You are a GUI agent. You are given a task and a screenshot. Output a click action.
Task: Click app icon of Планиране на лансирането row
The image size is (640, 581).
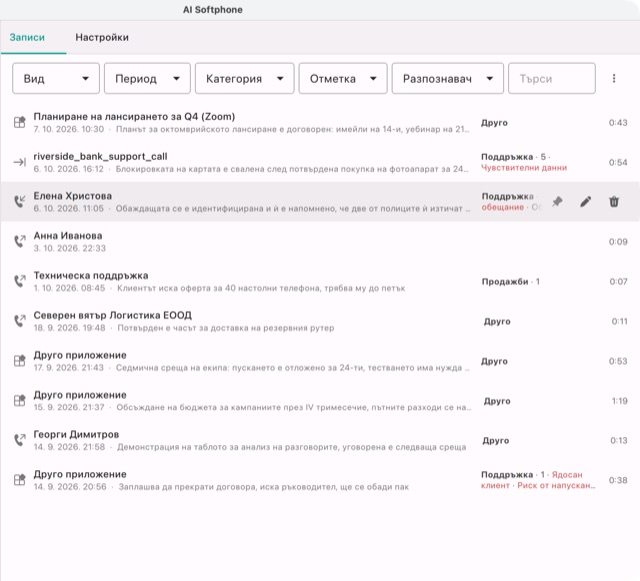tap(20, 122)
